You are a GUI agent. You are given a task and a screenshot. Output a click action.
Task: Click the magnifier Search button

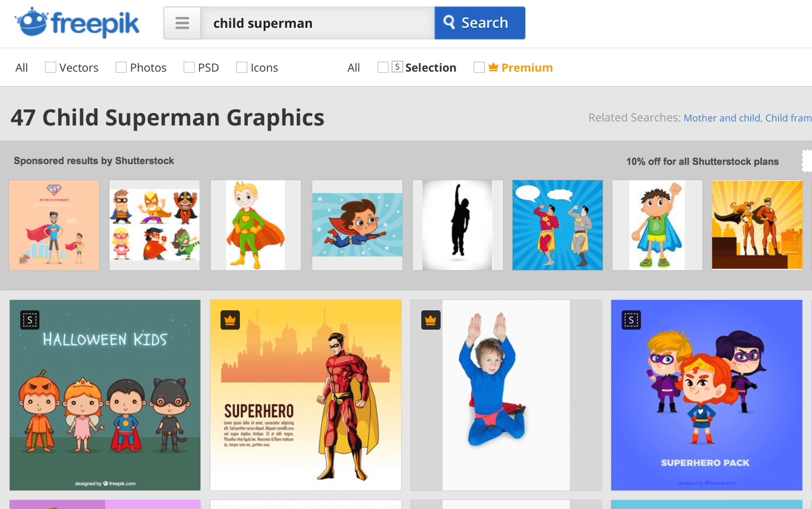(x=479, y=23)
